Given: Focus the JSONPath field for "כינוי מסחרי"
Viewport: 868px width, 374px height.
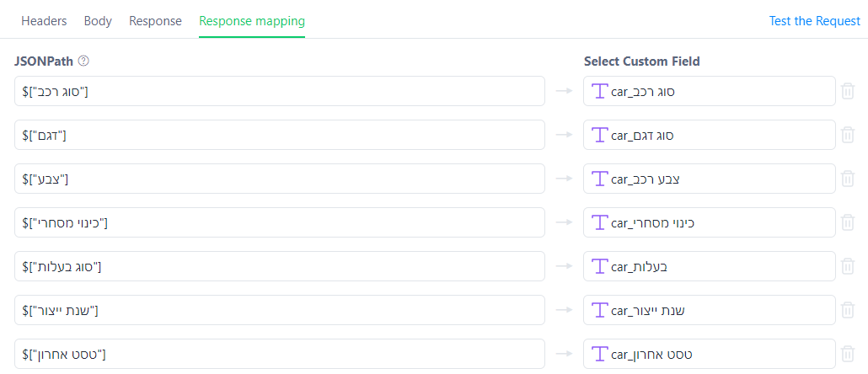Looking at the screenshot, I should pyautogui.click(x=279, y=222).
